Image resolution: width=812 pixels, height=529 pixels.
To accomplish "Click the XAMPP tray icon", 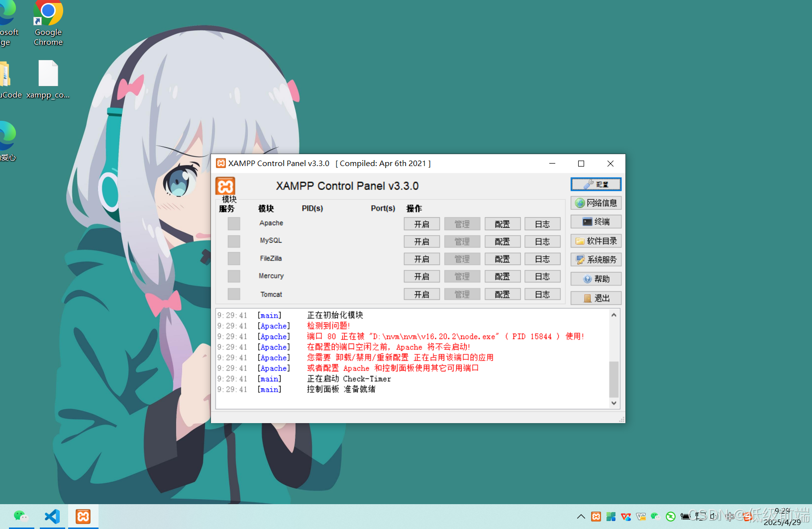I will tap(596, 517).
